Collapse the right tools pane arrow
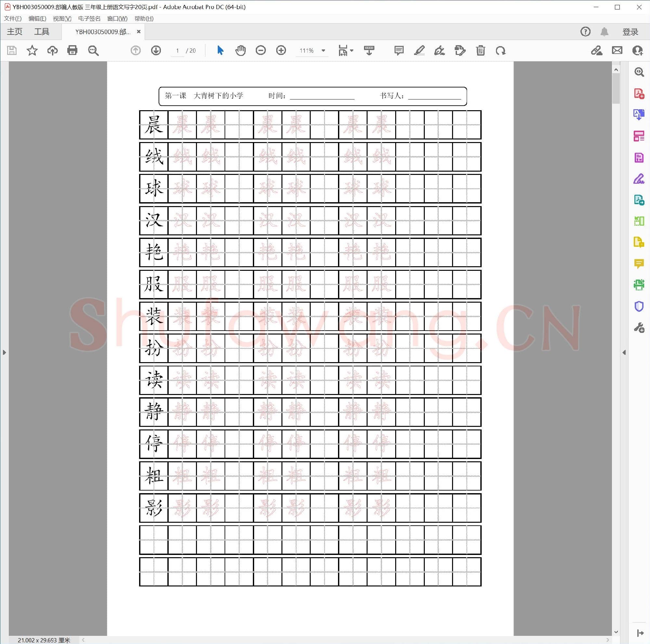 click(624, 352)
